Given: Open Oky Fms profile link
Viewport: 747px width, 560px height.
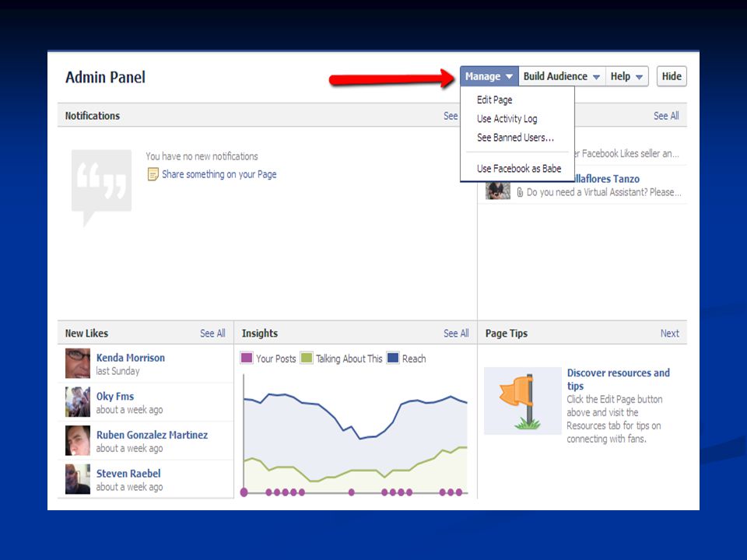Looking at the screenshot, I should click(115, 396).
